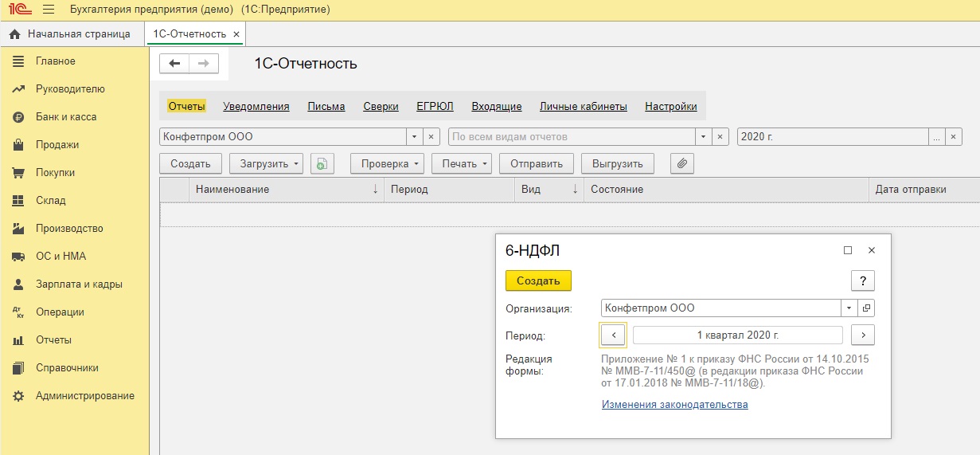980x455 pixels.
Task: Open the Загрузить dropdown button
Action: tap(267, 164)
